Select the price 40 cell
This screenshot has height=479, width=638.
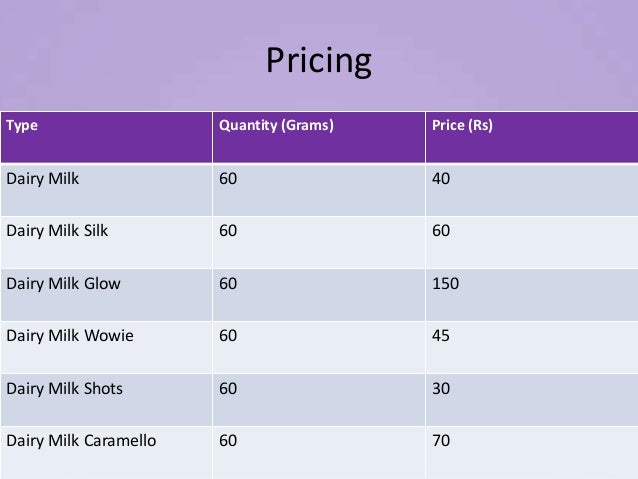coord(441,179)
